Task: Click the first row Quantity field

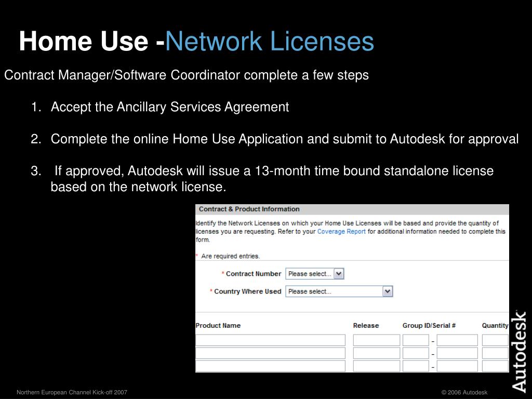Action: pyautogui.click(x=495, y=340)
